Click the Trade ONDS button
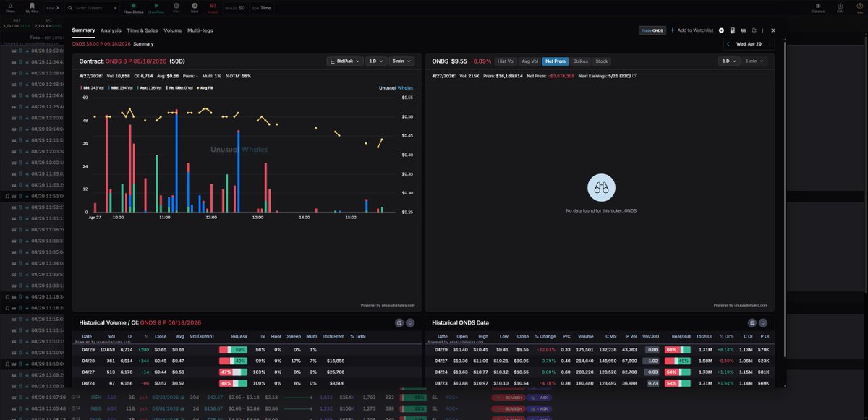The height and width of the screenshot is (420, 868). pyautogui.click(x=652, y=30)
